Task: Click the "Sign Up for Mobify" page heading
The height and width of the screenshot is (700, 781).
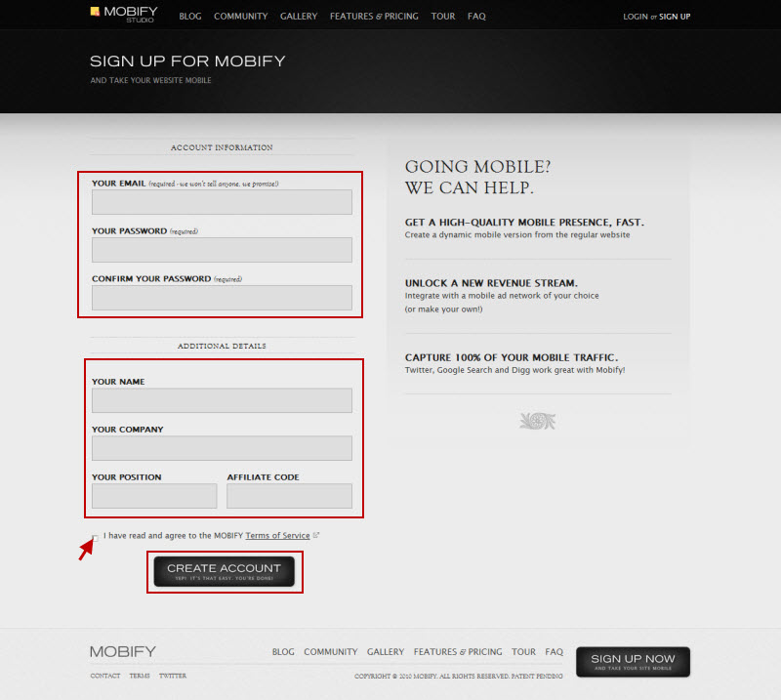Action: pos(187,61)
